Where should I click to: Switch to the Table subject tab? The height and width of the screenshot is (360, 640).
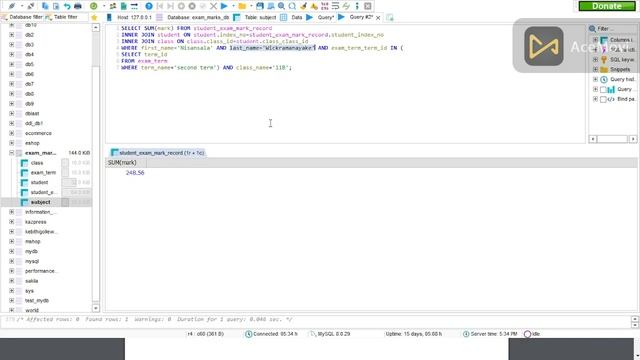click(x=255, y=18)
